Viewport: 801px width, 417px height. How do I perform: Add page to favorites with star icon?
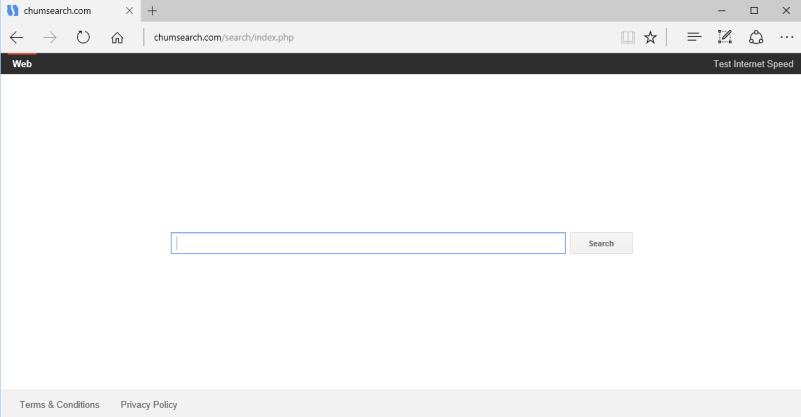click(650, 37)
